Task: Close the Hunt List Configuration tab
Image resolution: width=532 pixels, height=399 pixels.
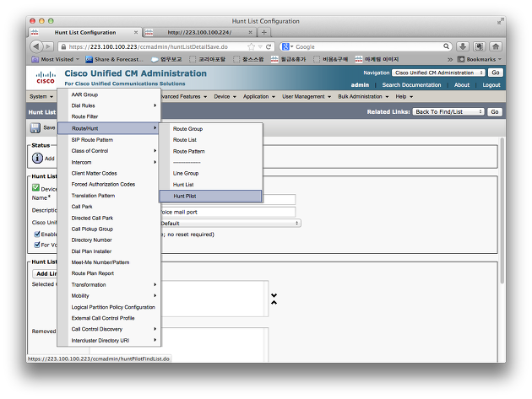Action: click(x=136, y=32)
